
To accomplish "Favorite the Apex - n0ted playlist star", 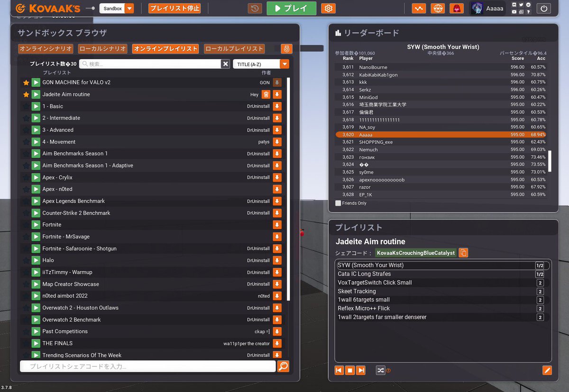I will 26,189.
